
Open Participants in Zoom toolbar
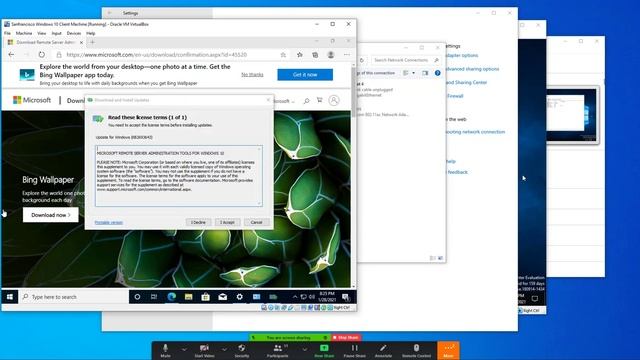pos(278,350)
